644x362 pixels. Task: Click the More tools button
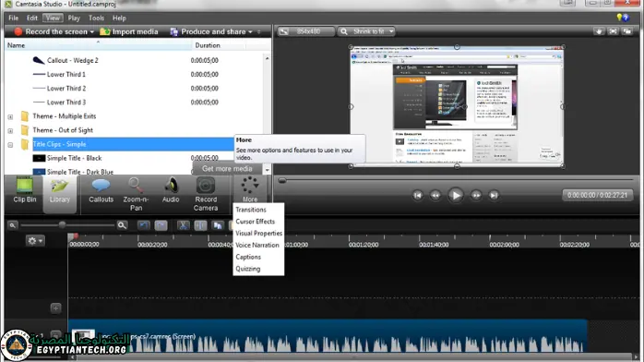pos(250,189)
